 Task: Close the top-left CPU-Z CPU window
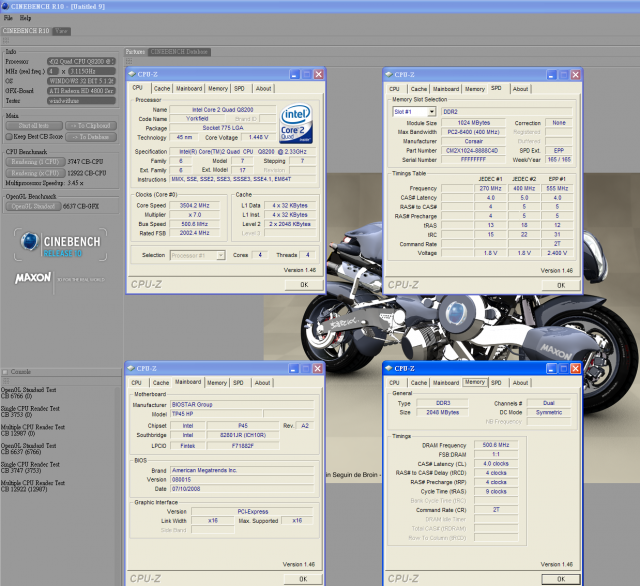pos(318,74)
